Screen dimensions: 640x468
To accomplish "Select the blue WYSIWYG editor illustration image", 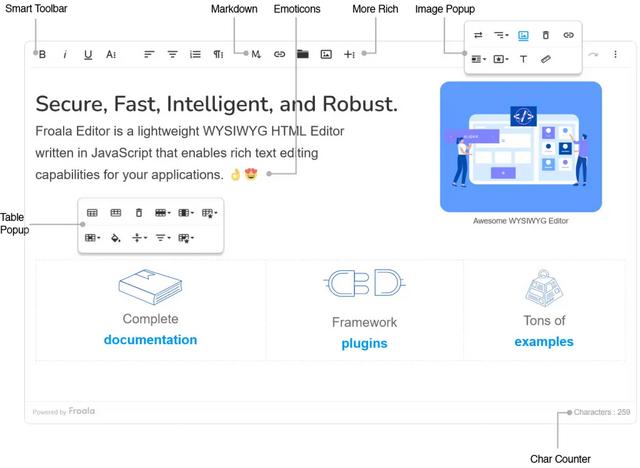I will [521, 146].
